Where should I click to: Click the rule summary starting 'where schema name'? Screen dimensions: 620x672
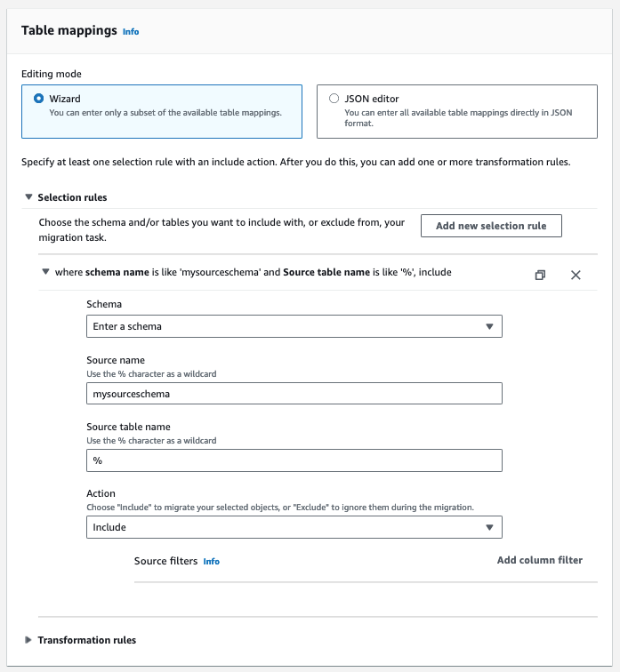(253, 272)
